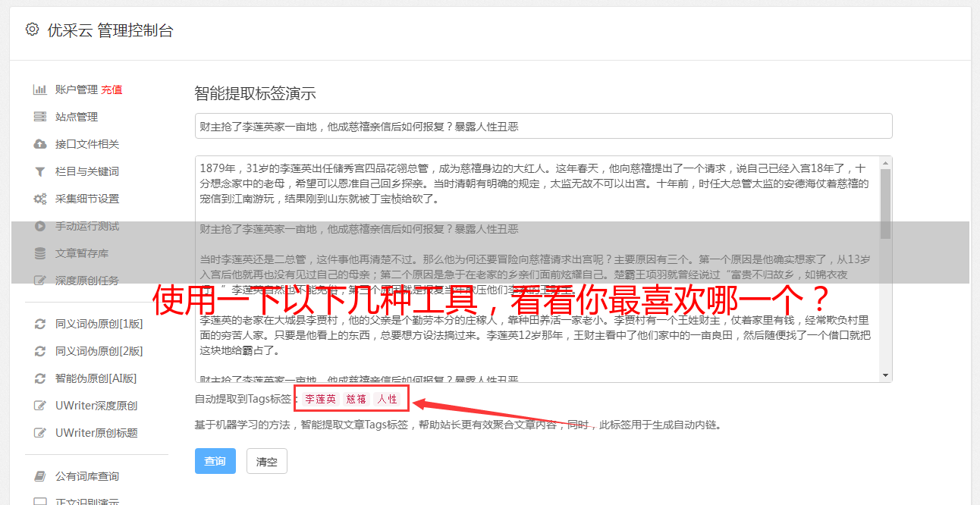Click the refresh icon for 智能伪原创[AI版]

[x=40, y=378]
